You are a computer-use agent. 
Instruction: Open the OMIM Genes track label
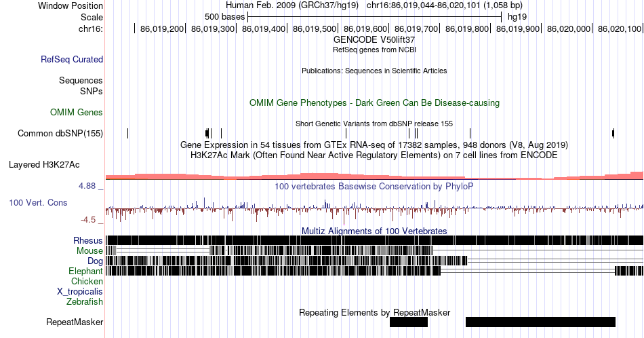pos(77,112)
